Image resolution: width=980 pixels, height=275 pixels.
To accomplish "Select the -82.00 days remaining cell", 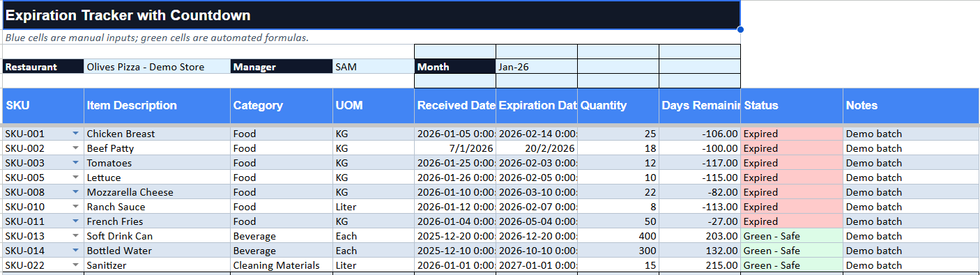I will (x=700, y=192).
